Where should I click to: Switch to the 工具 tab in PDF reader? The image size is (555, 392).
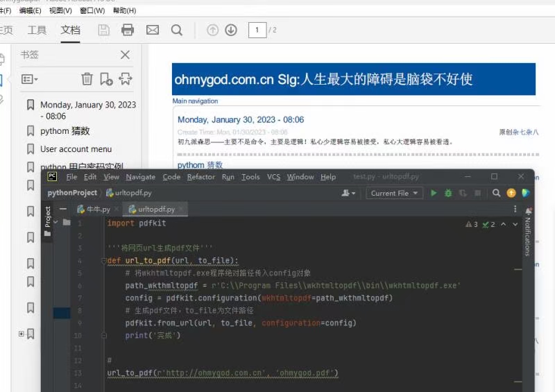pos(37,30)
